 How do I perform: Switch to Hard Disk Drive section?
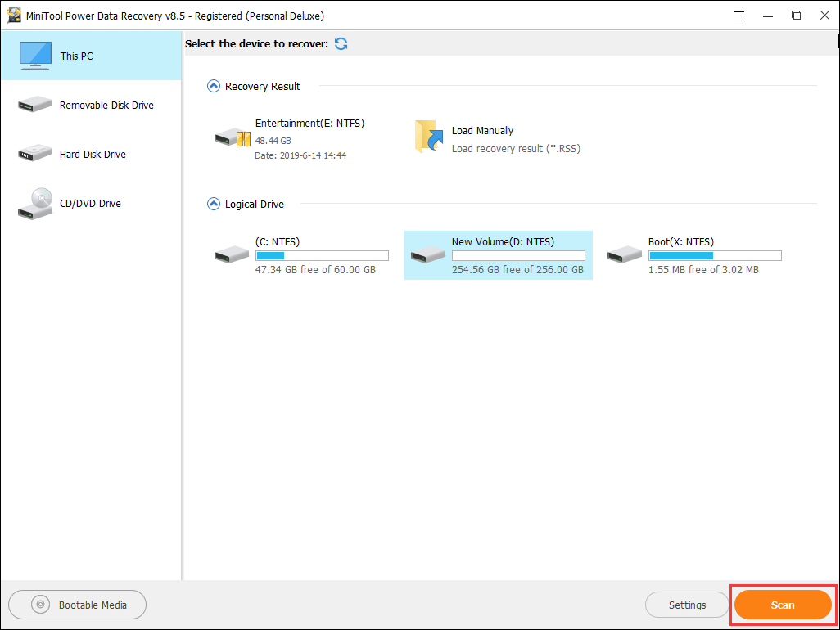(91, 154)
